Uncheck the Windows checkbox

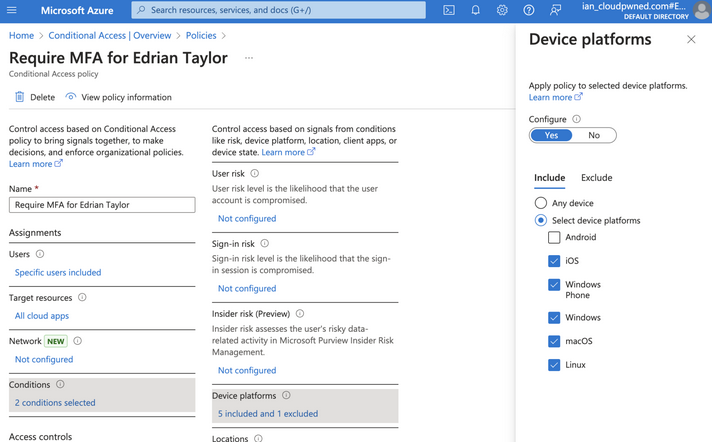point(554,318)
